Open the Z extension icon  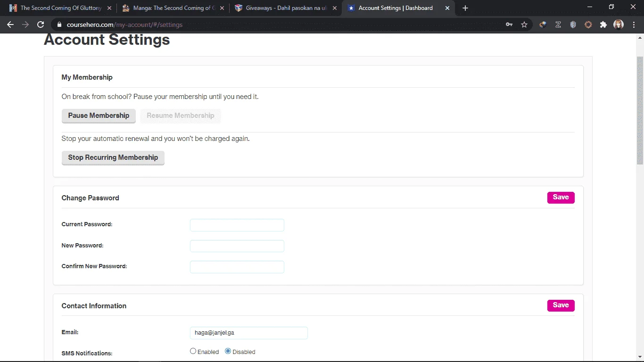click(558, 25)
